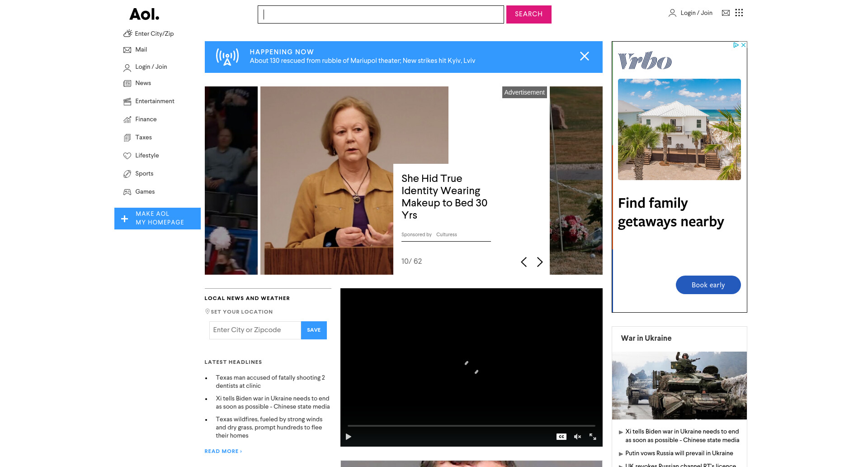Click the search text field
The image size is (868, 467).
coord(381,14)
